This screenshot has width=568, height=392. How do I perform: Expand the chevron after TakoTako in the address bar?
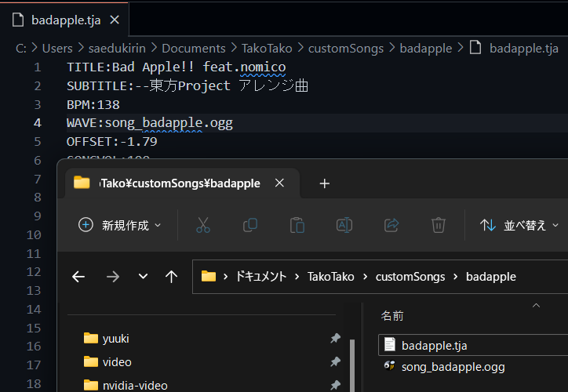coord(365,277)
